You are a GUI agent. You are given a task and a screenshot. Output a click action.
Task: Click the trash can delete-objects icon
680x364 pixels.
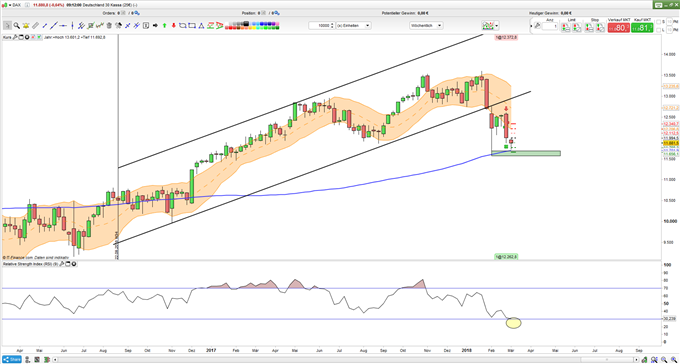click(x=109, y=26)
